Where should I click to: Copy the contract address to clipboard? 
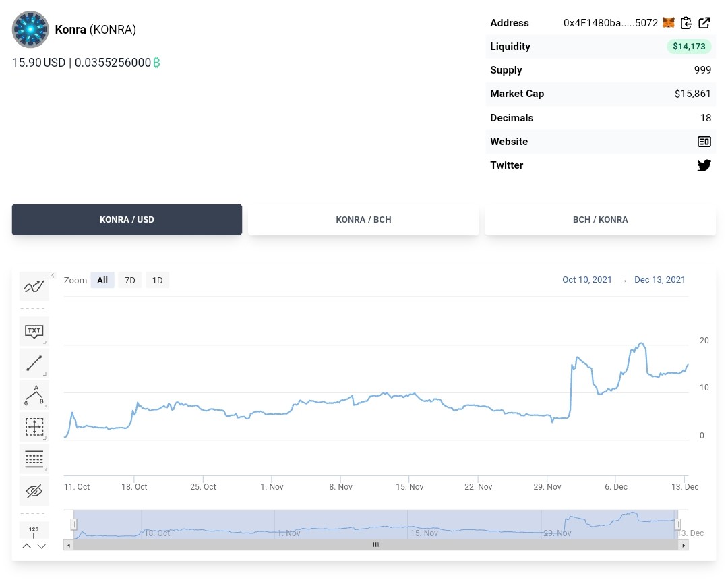point(686,23)
